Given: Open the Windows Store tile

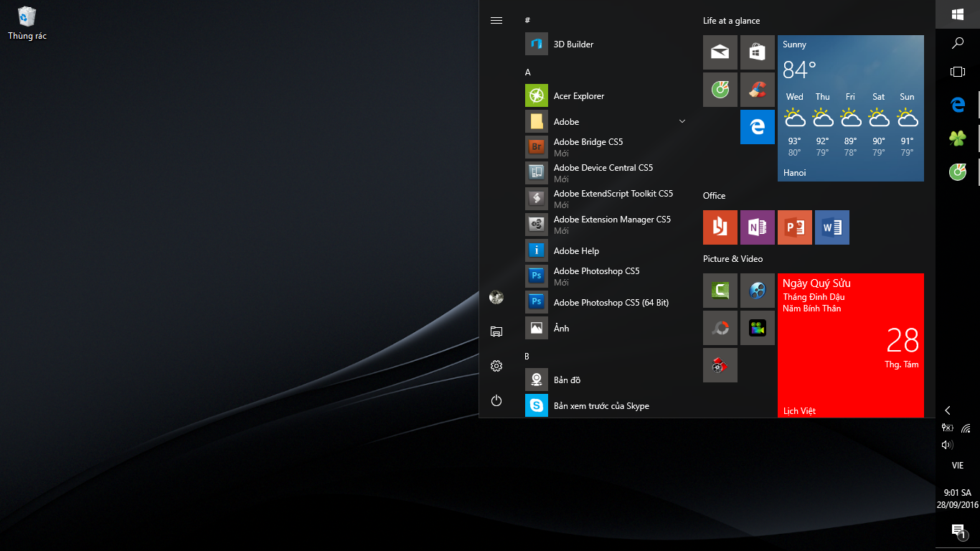Looking at the screenshot, I should pos(758,52).
